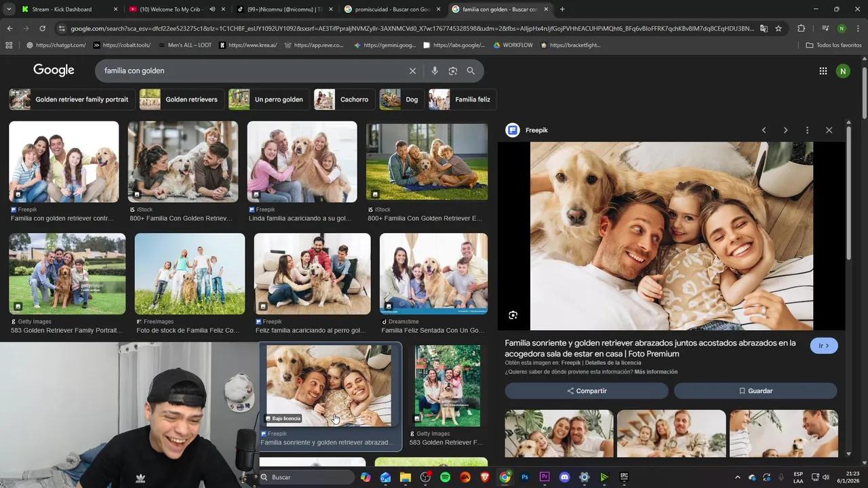Clear the Google search box text
This screenshot has width=868, height=488.
coord(412,70)
